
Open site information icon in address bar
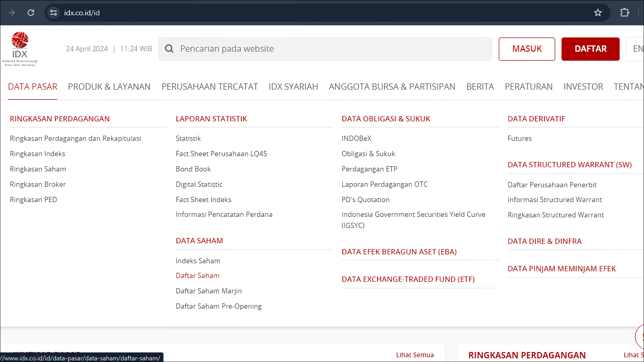click(x=53, y=13)
